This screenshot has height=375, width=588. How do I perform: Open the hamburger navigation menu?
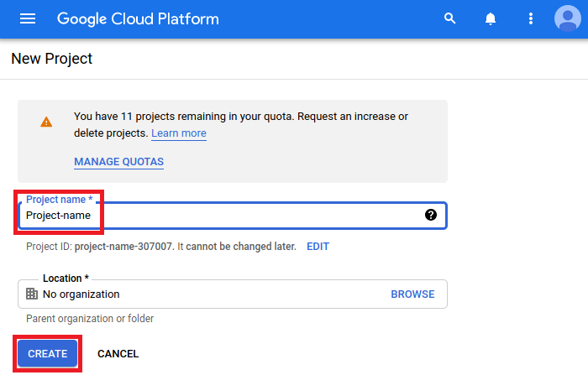tap(28, 18)
